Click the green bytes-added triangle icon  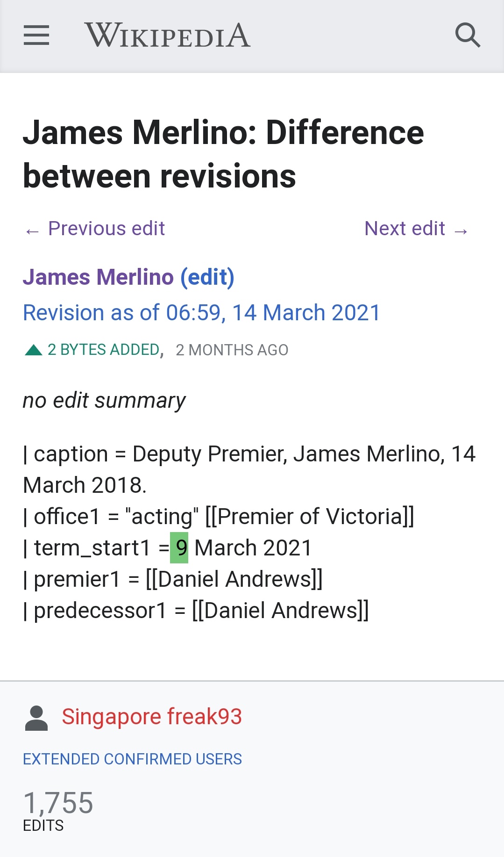click(34, 350)
